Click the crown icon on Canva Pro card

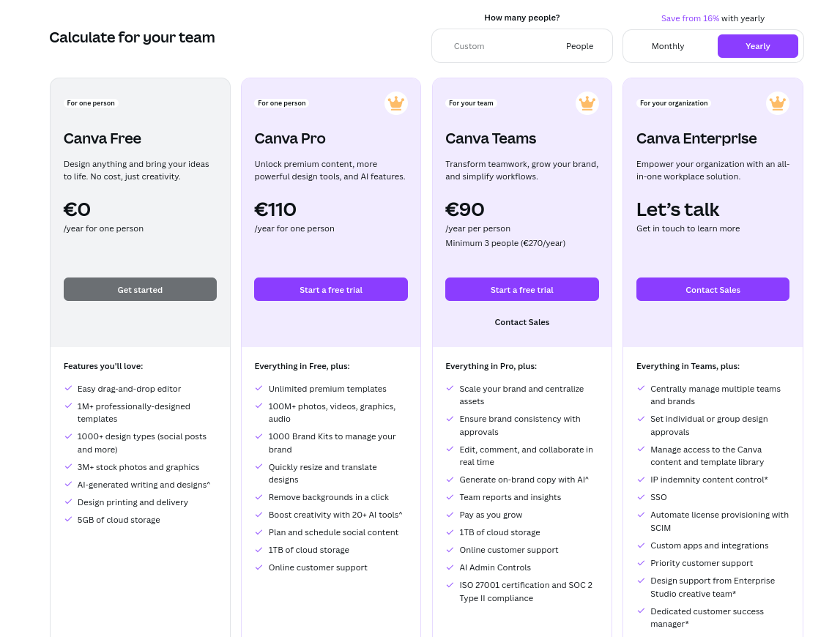[396, 103]
